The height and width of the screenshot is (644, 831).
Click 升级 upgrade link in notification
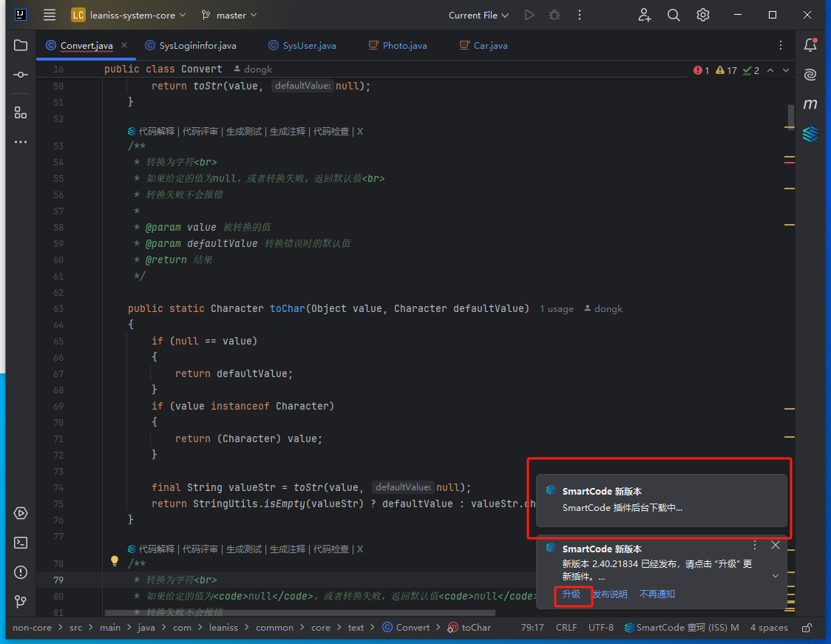pos(571,594)
